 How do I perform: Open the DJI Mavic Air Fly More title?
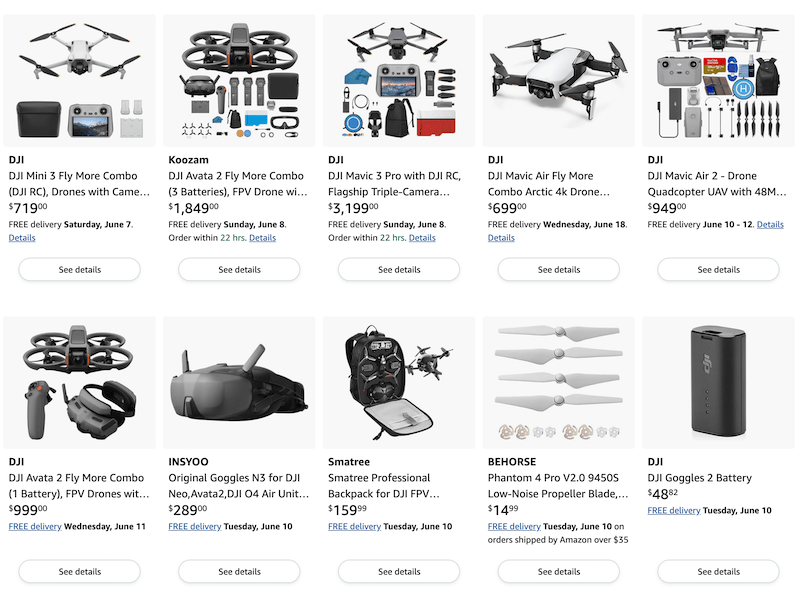(x=549, y=184)
